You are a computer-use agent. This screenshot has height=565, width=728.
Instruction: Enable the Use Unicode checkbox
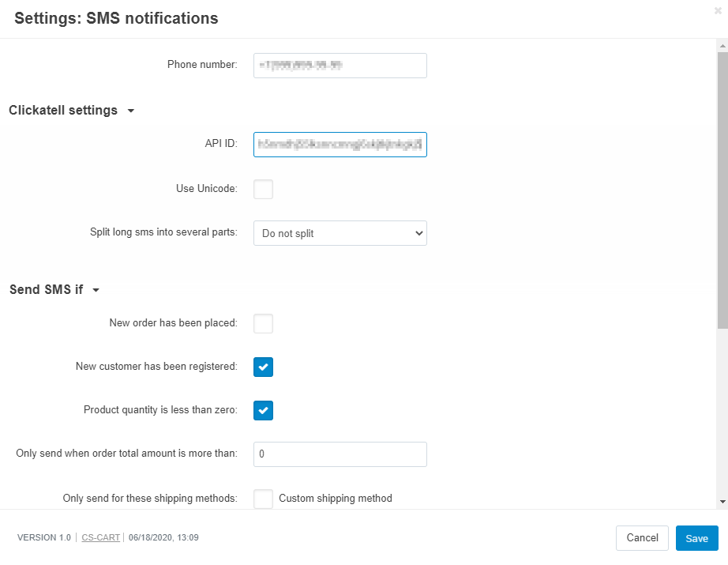click(x=263, y=189)
